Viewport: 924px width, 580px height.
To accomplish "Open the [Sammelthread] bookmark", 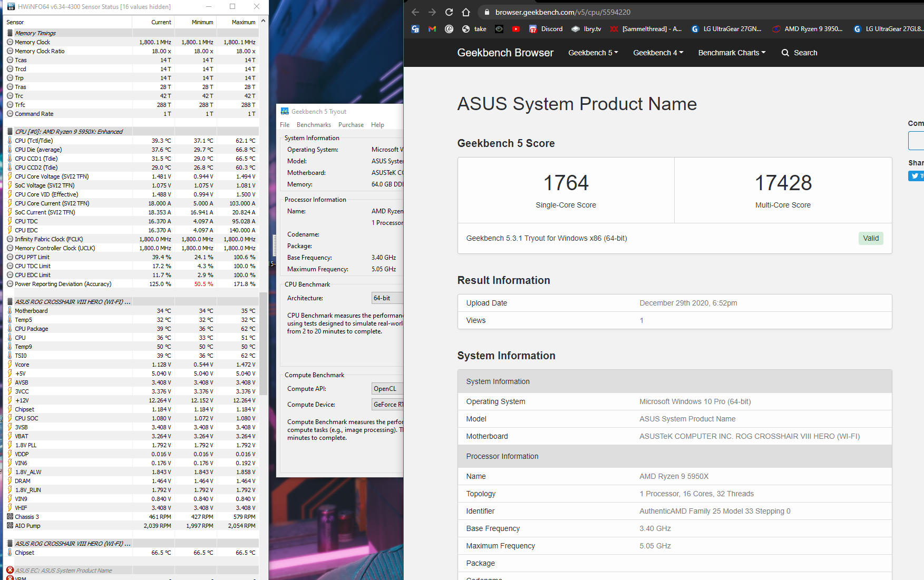I will click(646, 29).
